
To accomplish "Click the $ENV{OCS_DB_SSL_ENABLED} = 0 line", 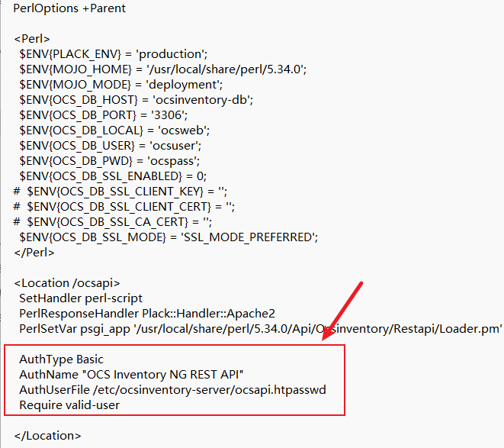I will [113, 176].
